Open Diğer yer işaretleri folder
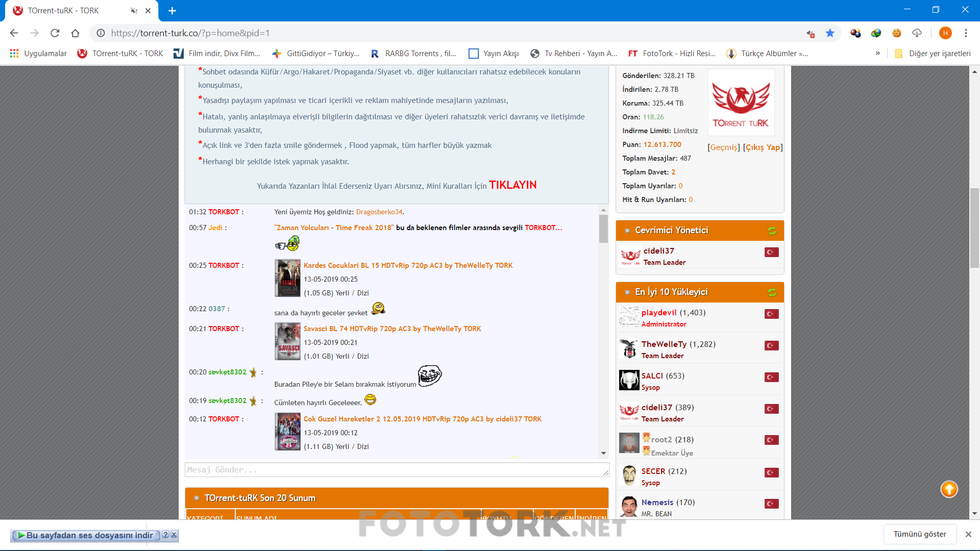This screenshot has height=551, width=980. (x=933, y=54)
